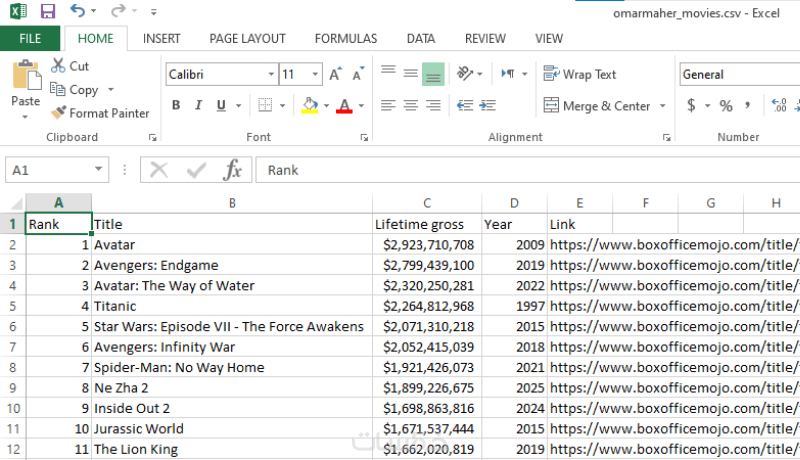800x460 pixels.
Task: Toggle Italic formatting
Action: tap(198, 105)
